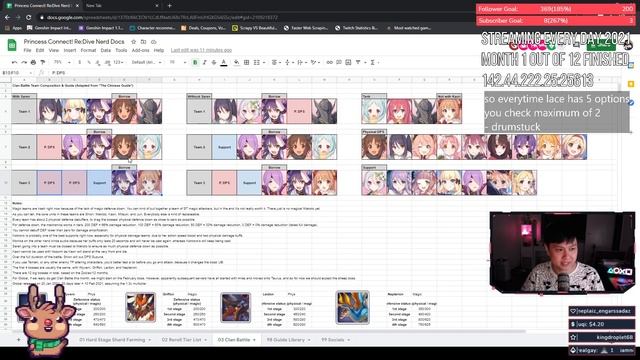Click the Create a filter icon
The height and width of the screenshot is (360, 640).
(358, 62)
